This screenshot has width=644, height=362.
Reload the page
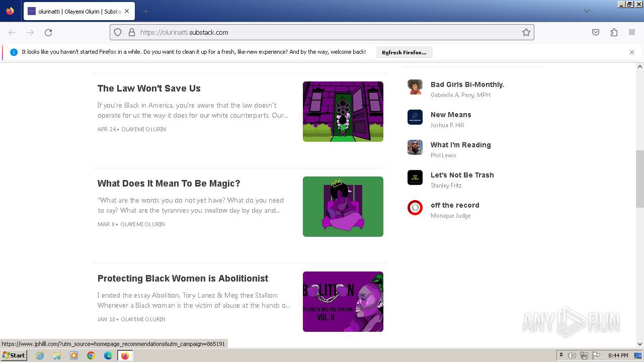[48, 32]
